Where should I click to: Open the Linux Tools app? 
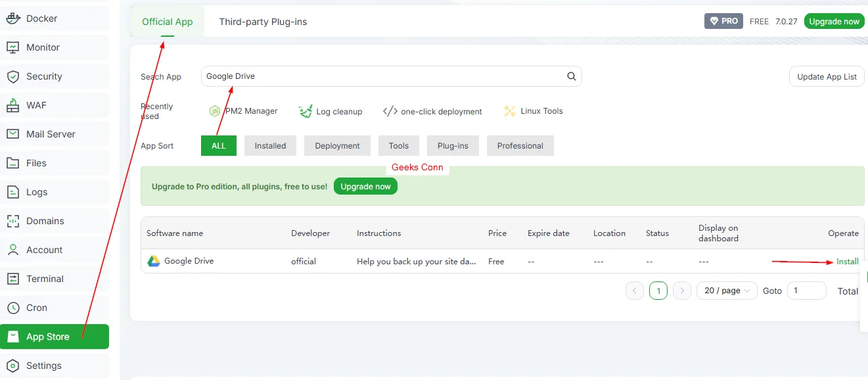click(533, 110)
